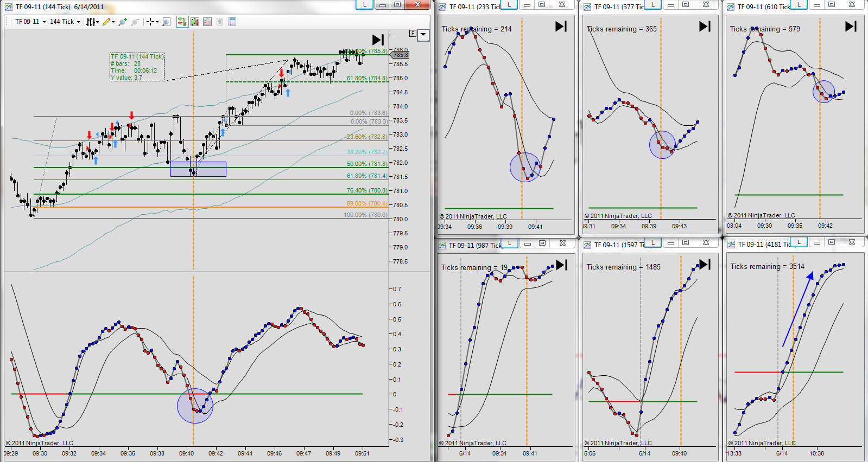Screen dimensions: 868x462
Task: Click the 4181 Tick window chart icon
Action: coord(731,245)
